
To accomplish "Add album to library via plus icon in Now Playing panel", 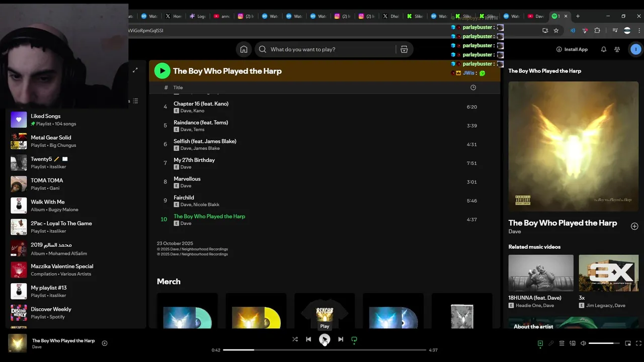I will pyautogui.click(x=634, y=226).
